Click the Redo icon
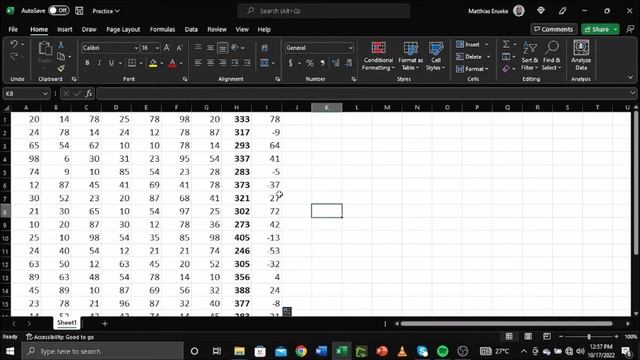640x360 pixels. tap(14, 57)
